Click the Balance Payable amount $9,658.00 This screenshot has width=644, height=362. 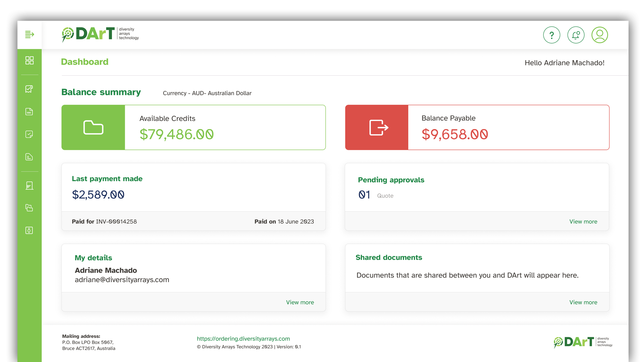tap(455, 134)
